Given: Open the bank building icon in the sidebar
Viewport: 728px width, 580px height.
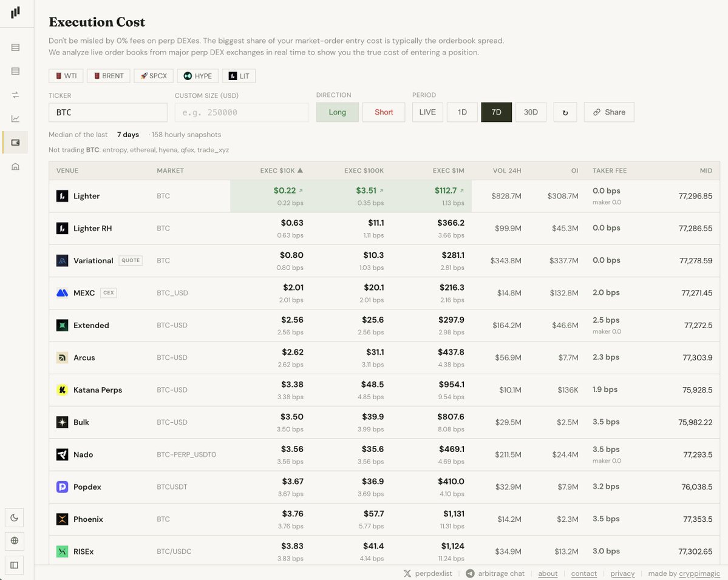Looking at the screenshot, I should [x=15, y=167].
